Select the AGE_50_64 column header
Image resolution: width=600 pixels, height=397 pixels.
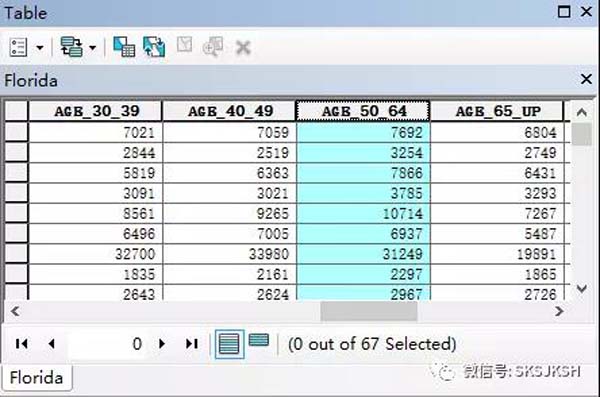coord(363,111)
